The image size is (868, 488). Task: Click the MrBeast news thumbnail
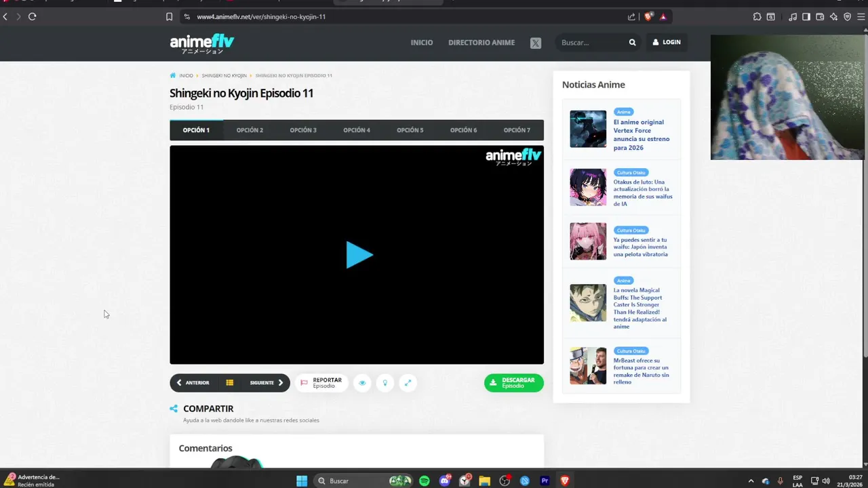pyautogui.click(x=588, y=366)
